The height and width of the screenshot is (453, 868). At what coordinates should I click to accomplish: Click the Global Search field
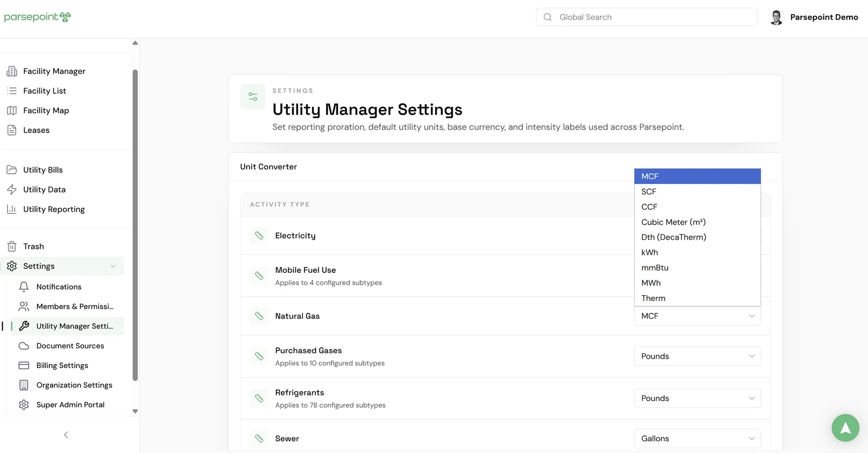click(x=647, y=17)
